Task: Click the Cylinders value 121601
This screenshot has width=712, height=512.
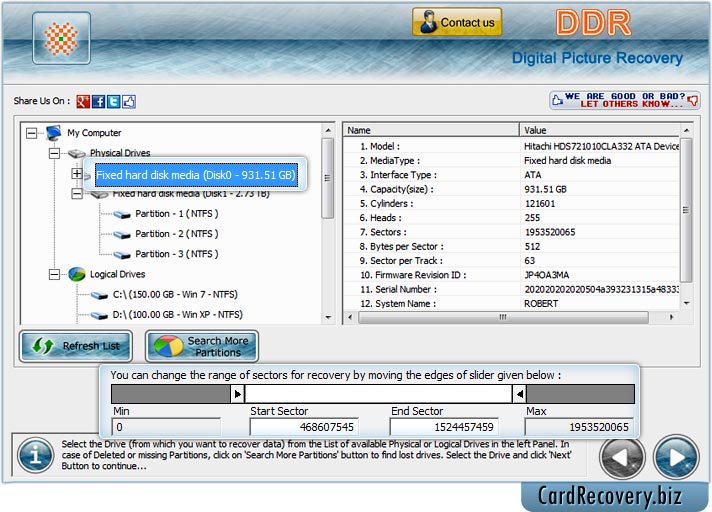Action: tap(540, 203)
